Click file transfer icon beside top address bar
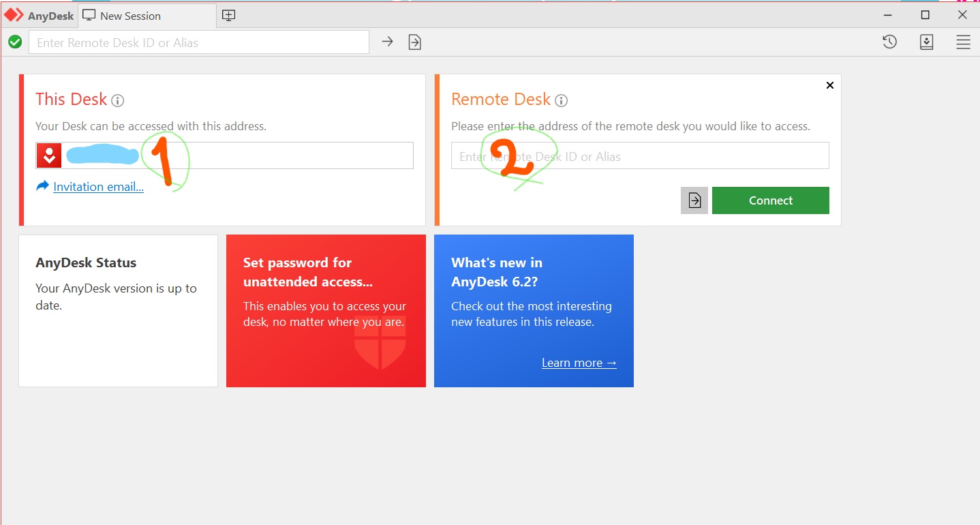Image resolution: width=980 pixels, height=525 pixels. pyautogui.click(x=414, y=42)
